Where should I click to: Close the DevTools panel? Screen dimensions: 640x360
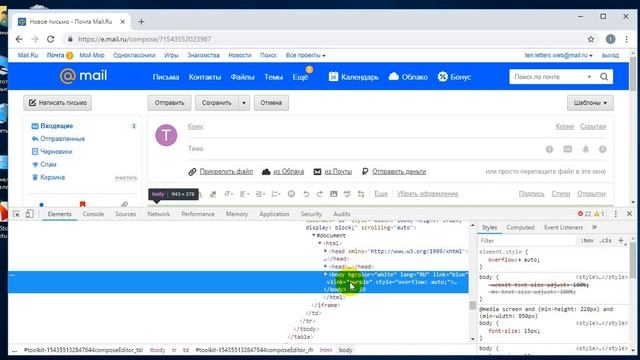point(629,214)
